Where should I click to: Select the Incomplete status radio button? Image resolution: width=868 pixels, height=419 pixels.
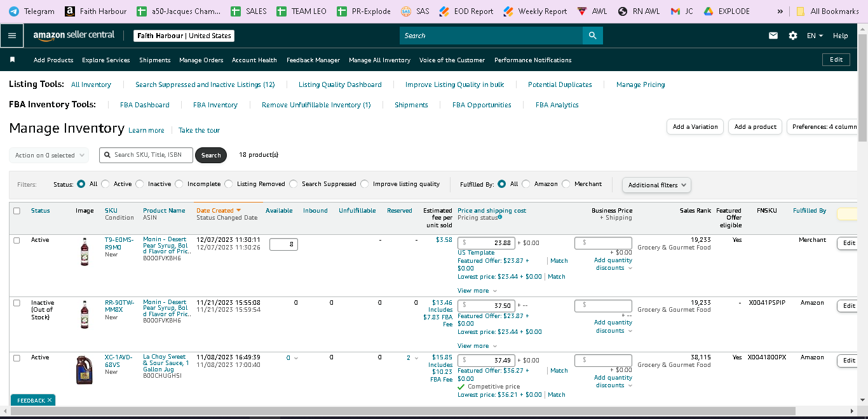tap(179, 184)
